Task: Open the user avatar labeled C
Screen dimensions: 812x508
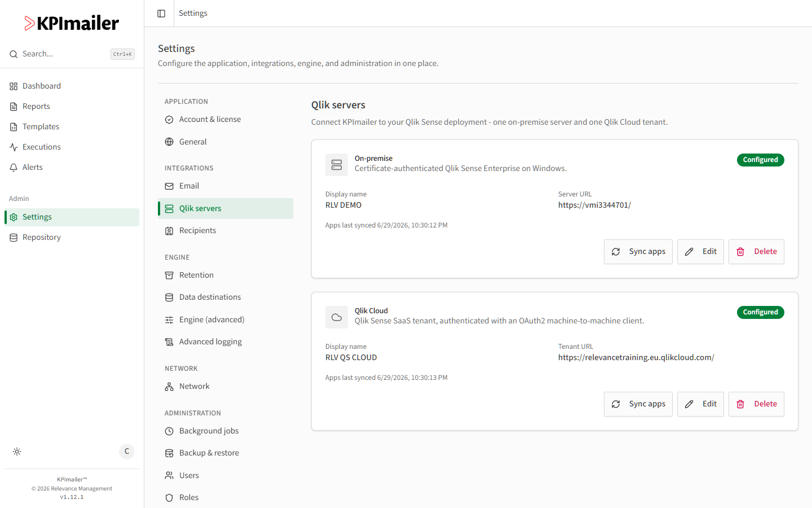Action: click(127, 452)
